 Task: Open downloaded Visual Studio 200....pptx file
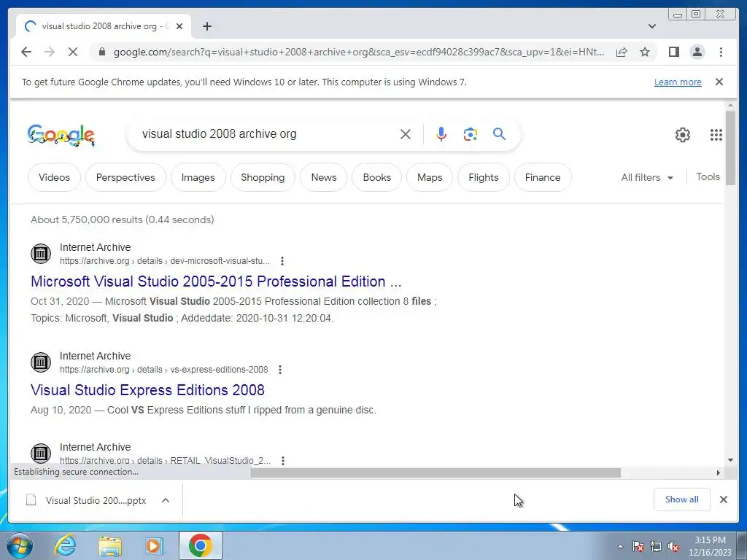pyautogui.click(x=87, y=500)
